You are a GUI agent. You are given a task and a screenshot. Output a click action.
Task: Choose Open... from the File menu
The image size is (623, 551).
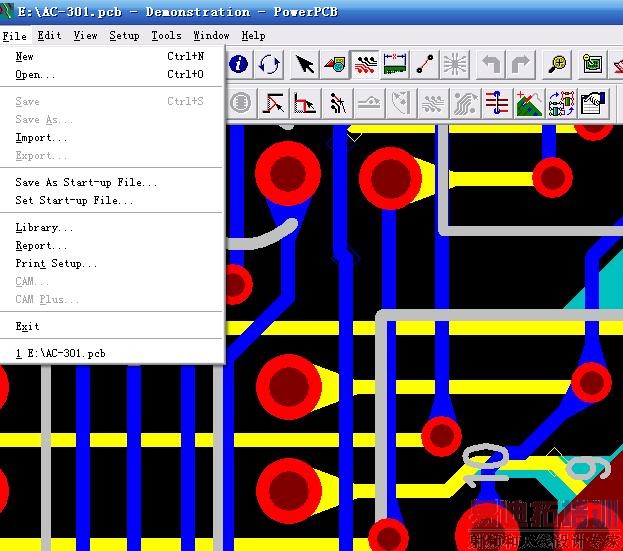click(35, 74)
